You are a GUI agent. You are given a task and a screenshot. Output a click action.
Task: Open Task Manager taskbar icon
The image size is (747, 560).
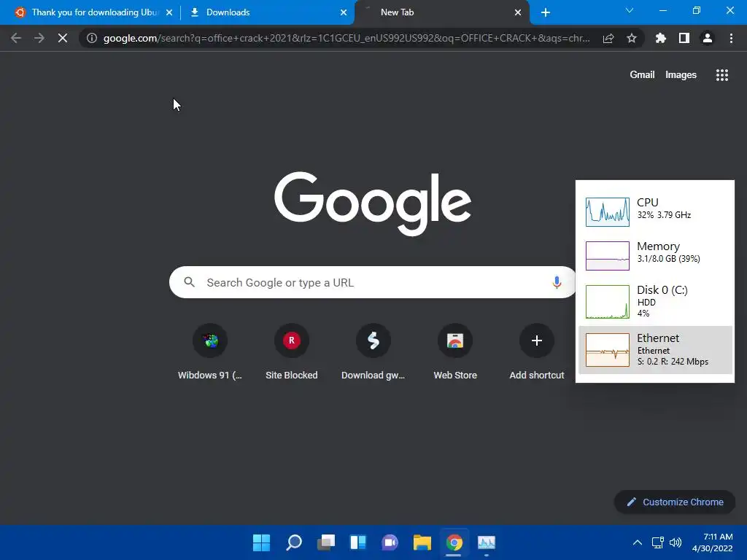487,542
